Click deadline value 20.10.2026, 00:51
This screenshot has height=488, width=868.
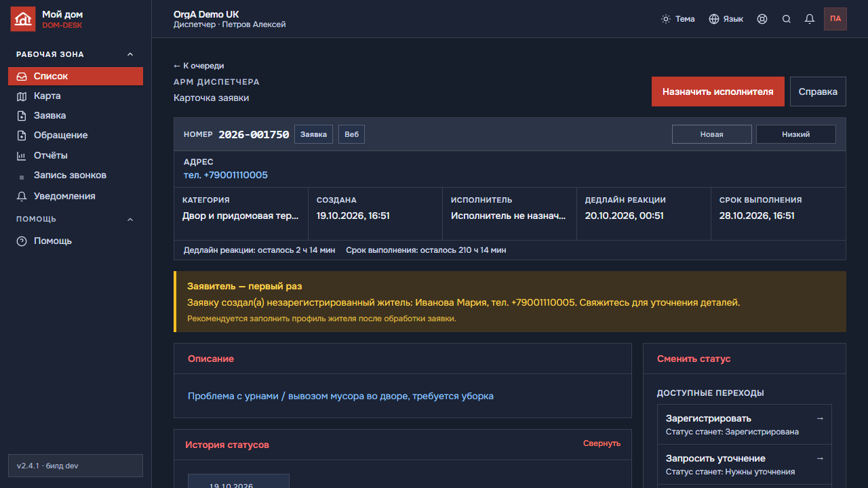coord(625,216)
